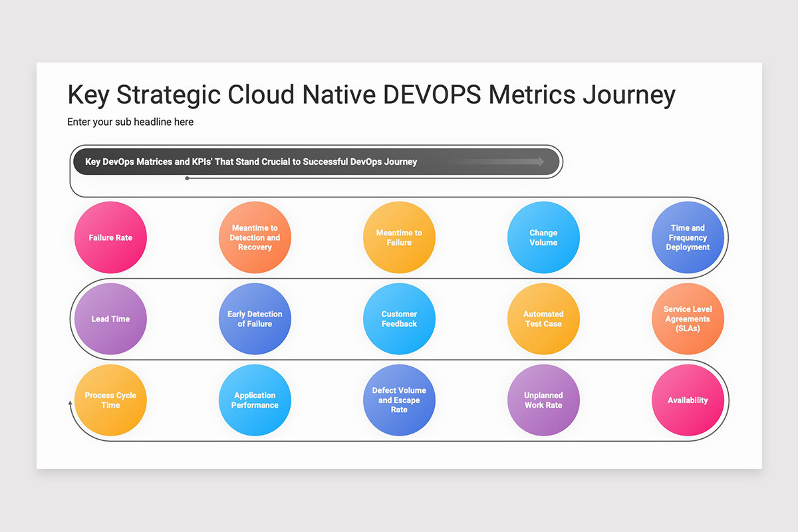Click the main DEVOPS Metrics Journey title
This screenshot has width=798, height=532.
click(x=370, y=94)
